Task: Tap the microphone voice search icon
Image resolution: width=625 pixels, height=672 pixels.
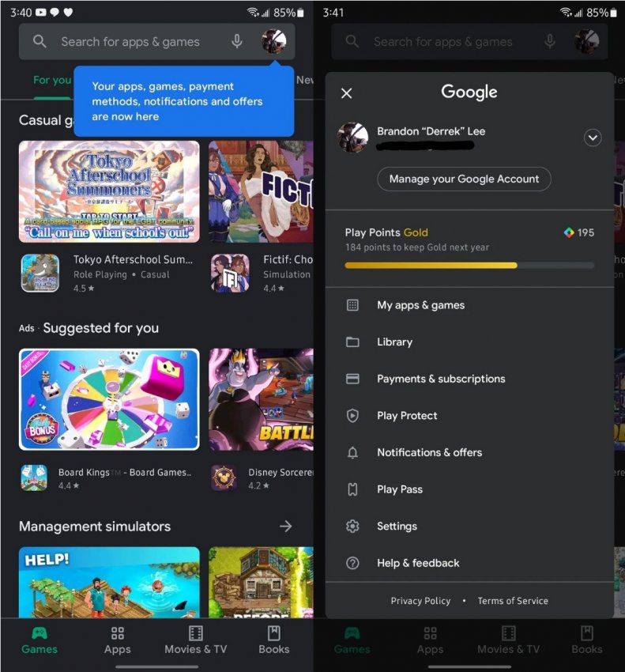Action: click(236, 42)
